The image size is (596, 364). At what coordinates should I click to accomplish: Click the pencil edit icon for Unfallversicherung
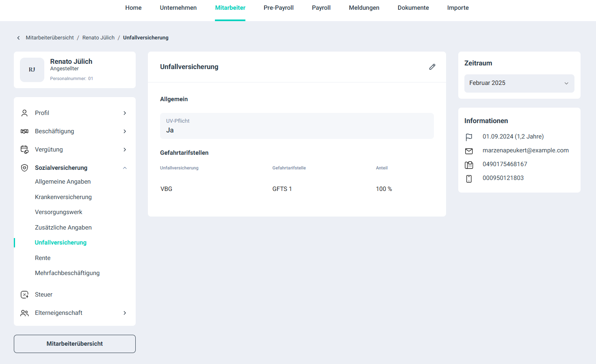[x=432, y=67]
